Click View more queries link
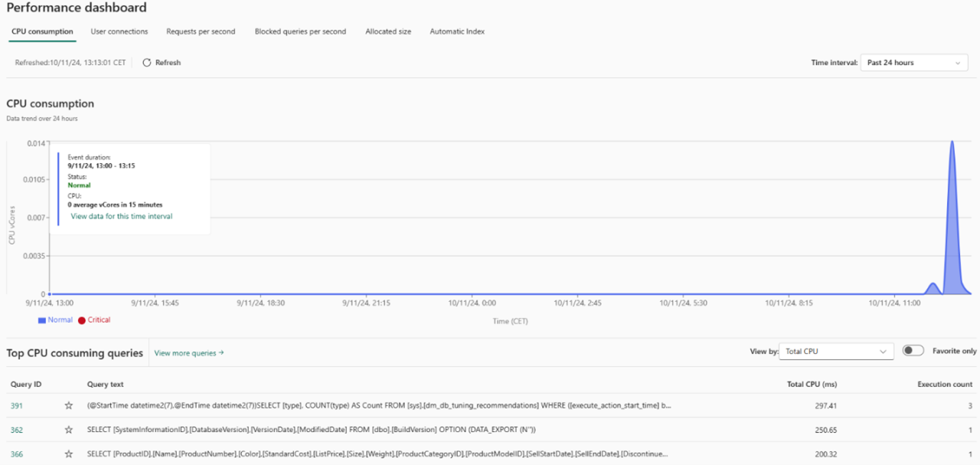Screen dimensions: 980x465 coord(186,353)
